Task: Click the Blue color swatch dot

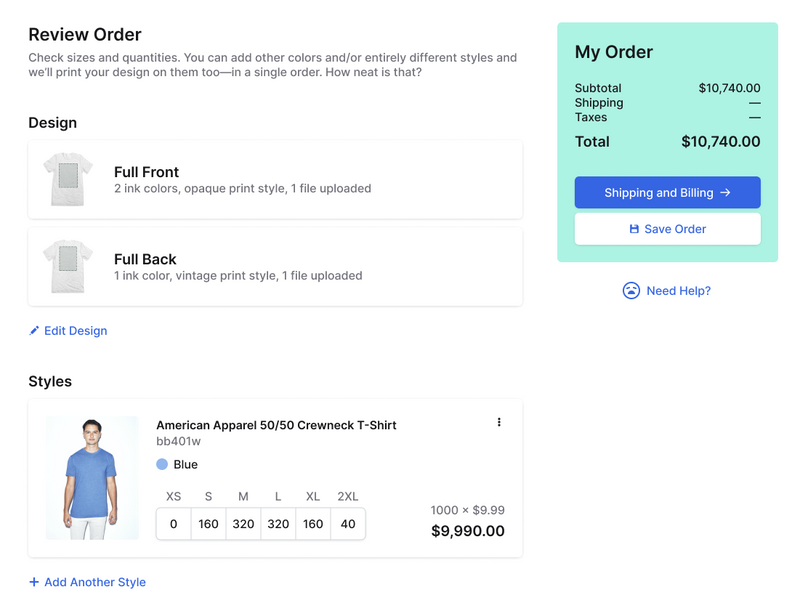Action: click(162, 464)
